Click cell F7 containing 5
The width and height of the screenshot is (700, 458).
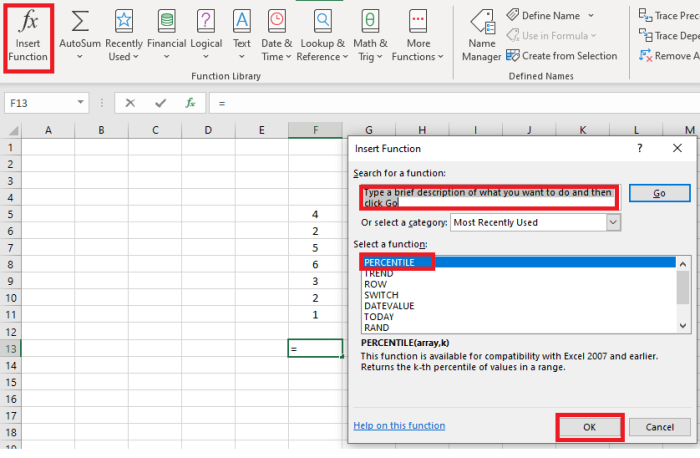pyautogui.click(x=315, y=248)
